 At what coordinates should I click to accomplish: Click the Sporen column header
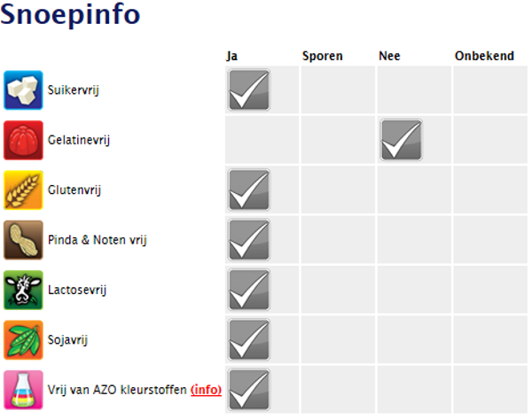click(323, 56)
